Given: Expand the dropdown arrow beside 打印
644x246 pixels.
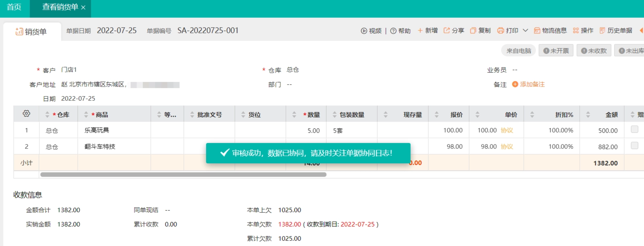Looking at the screenshot, I should click(525, 30).
